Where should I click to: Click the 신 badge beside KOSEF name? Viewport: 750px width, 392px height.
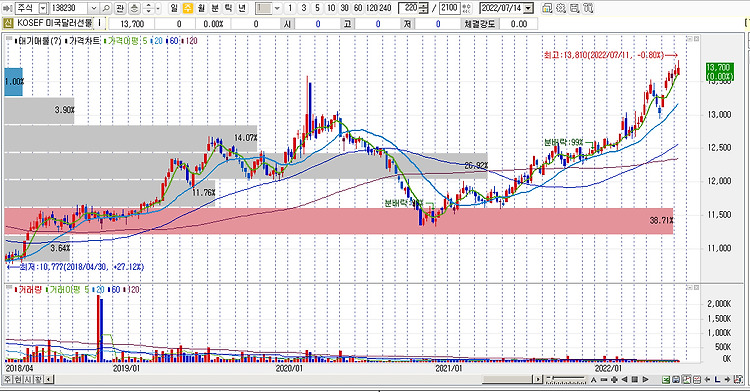click(7, 23)
